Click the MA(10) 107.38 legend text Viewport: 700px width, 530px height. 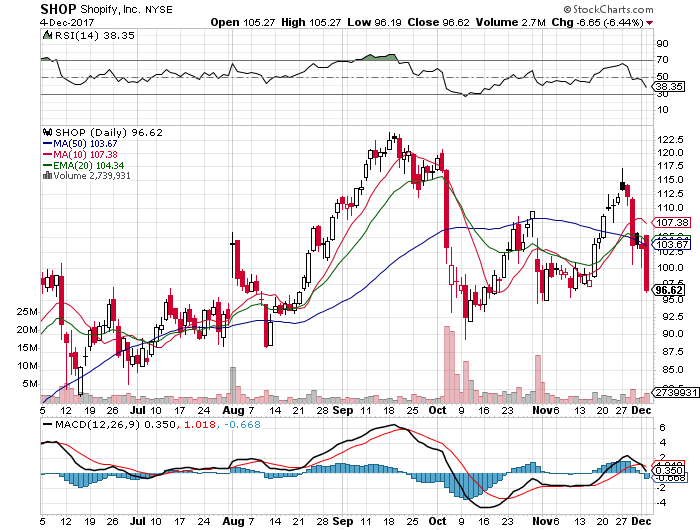(85, 155)
